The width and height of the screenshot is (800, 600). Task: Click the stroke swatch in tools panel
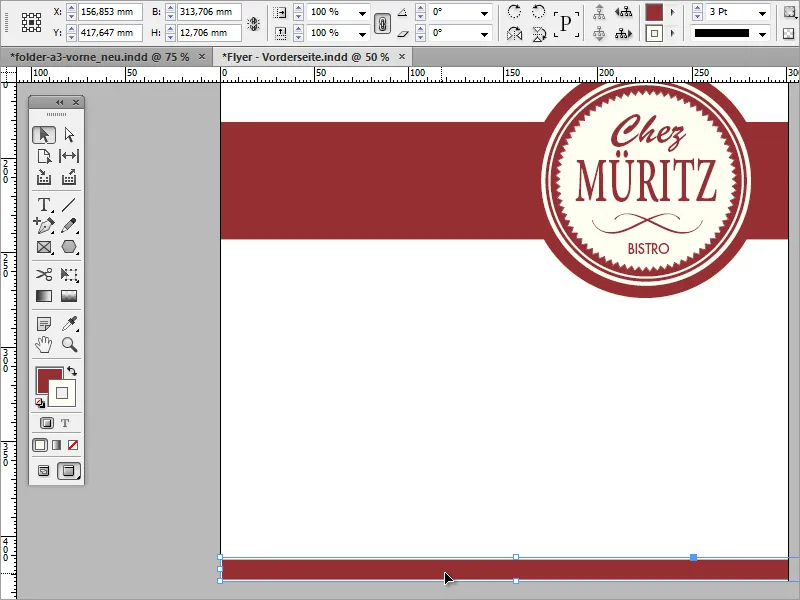(x=62, y=393)
